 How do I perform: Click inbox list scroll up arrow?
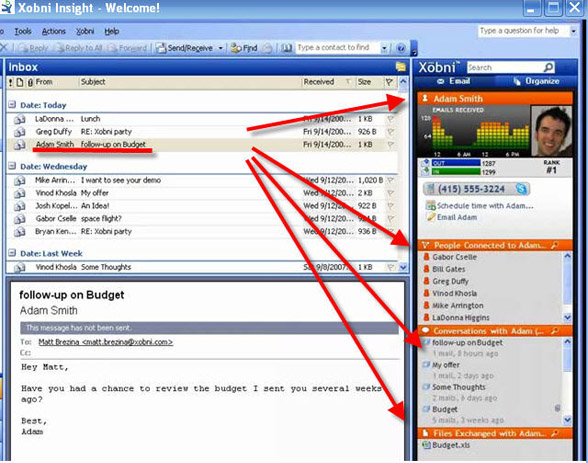pyautogui.click(x=403, y=82)
